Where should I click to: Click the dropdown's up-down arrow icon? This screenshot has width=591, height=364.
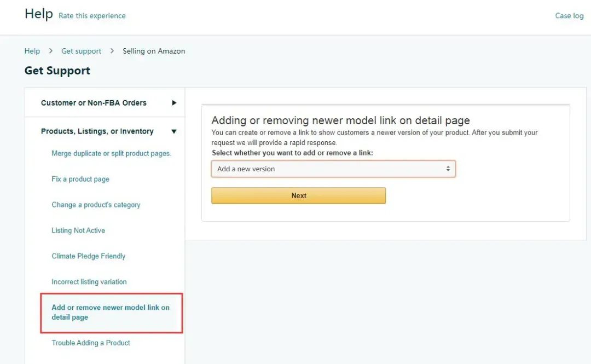tap(448, 169)
